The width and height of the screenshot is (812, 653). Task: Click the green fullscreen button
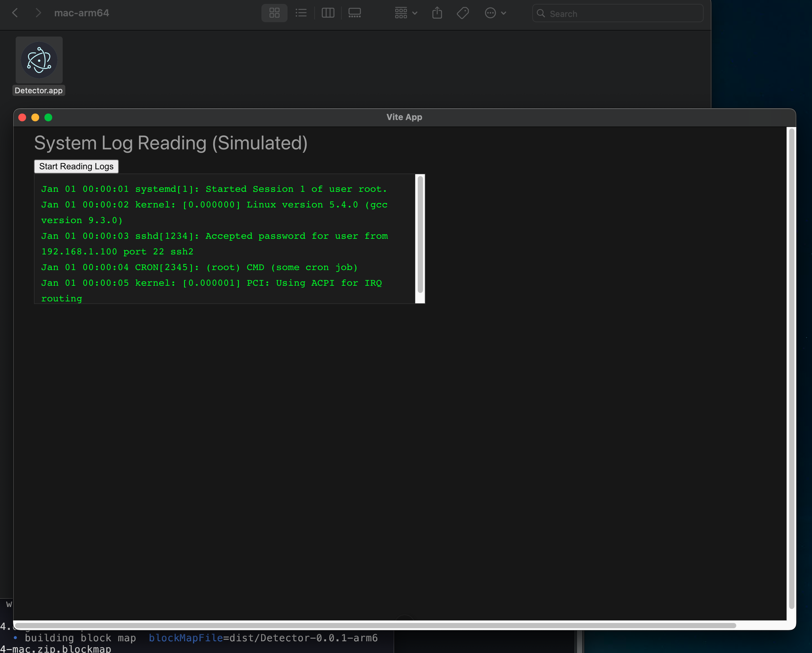pos(48,117)
